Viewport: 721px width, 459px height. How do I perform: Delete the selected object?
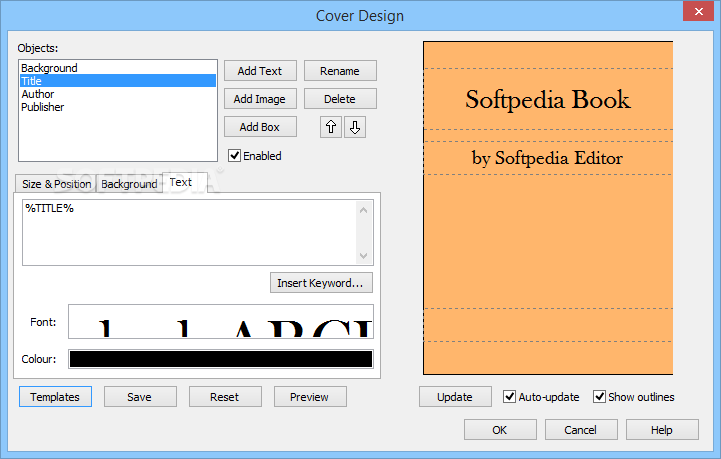coord(340,99)
